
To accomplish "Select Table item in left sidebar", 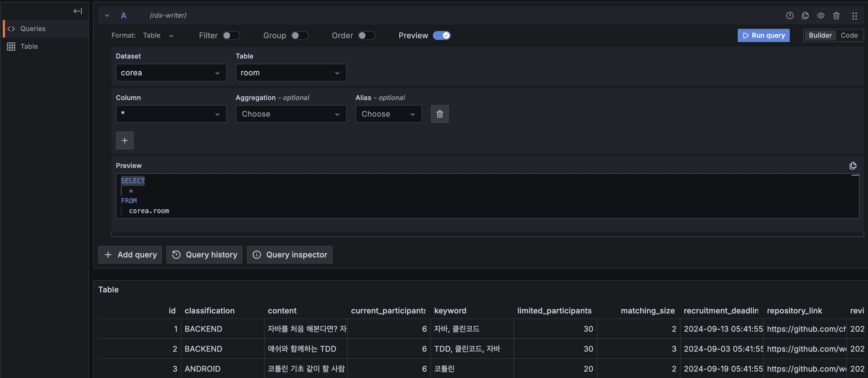I will pyautogui.click(x=29, y=47).
